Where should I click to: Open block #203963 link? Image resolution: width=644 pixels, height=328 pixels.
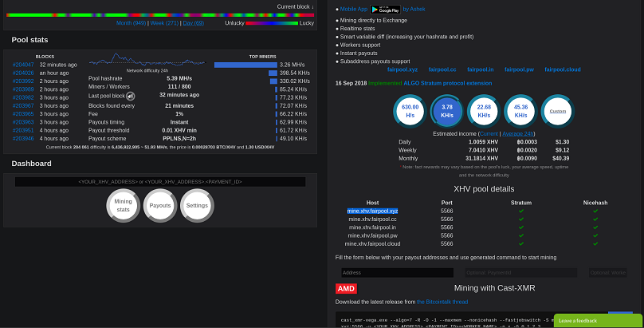coord(23,122)
